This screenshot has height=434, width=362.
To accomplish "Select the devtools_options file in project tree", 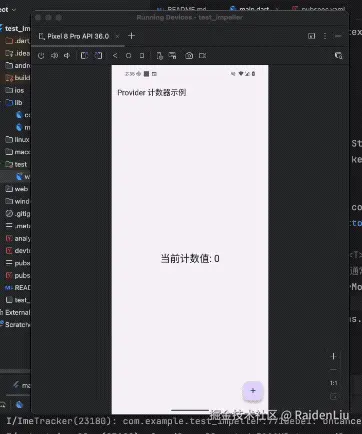I will coord(18,251).
